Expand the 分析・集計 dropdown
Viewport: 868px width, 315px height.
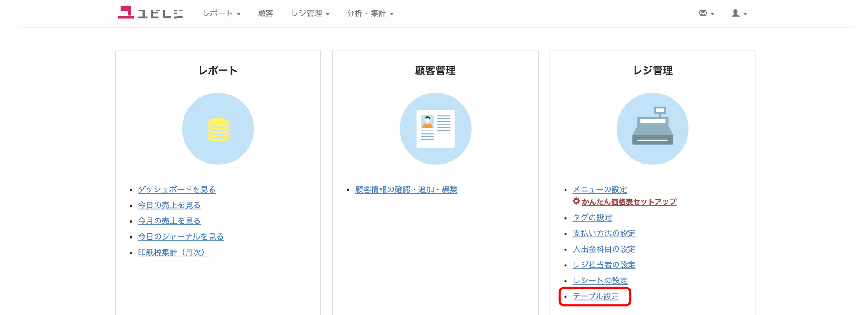click(x=370, y=13)
